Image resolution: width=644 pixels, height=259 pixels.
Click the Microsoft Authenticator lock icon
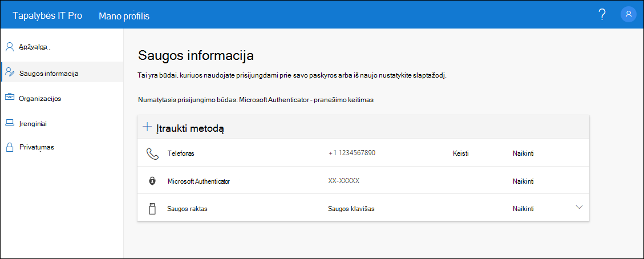[x=152, y=181]
